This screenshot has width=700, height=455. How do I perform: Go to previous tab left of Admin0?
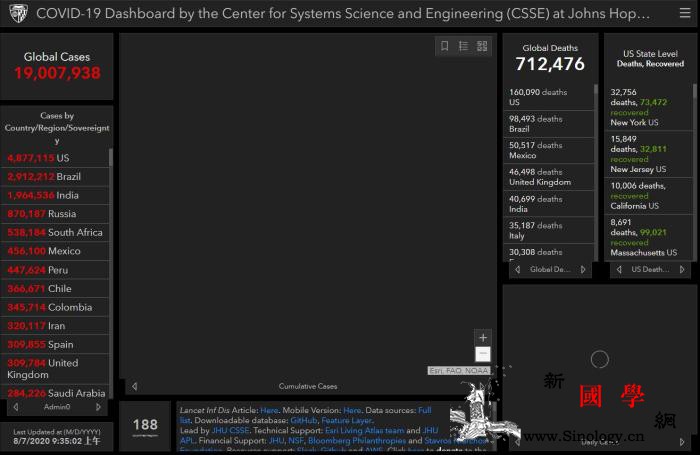pyautogui.click(x=16, y=407)
